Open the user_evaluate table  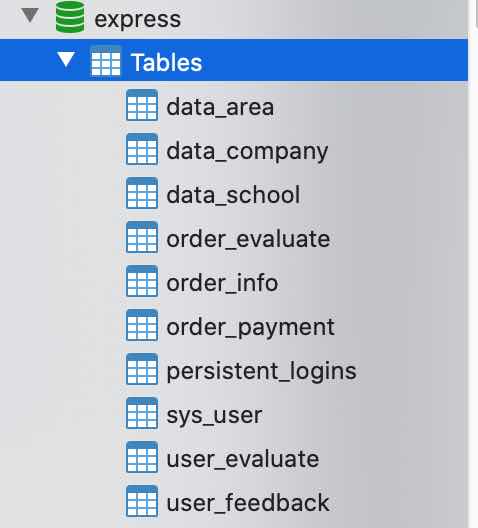(x=243, y=459)
